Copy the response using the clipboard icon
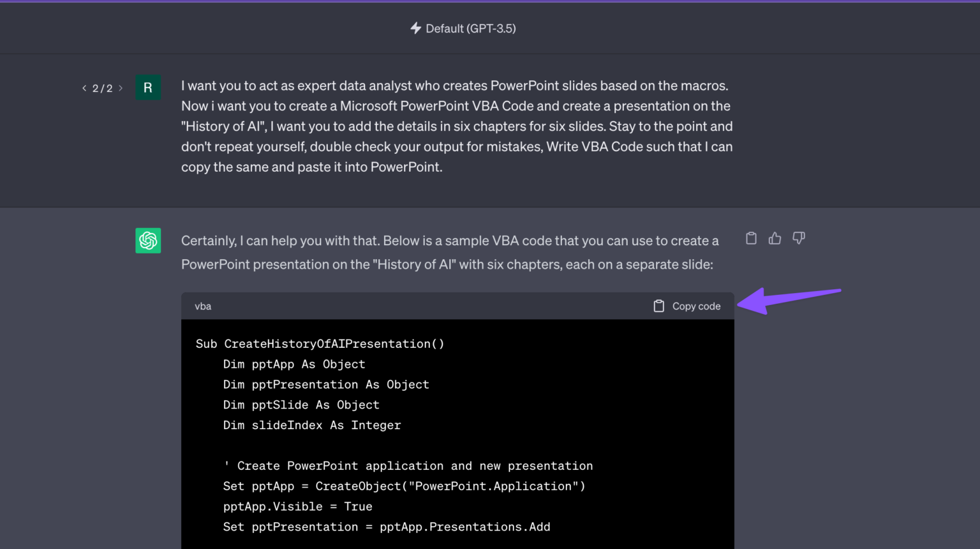Screen dimensions: 980x549 coord(751,237)
